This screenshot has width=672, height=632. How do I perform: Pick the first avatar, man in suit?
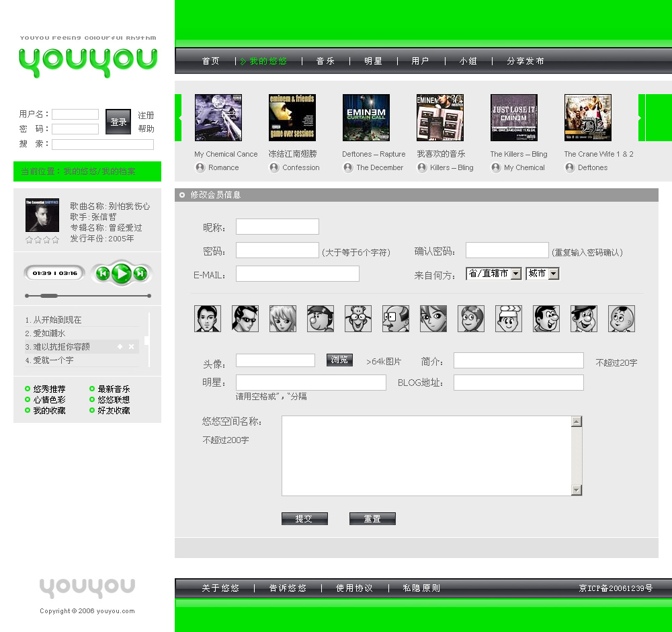pyautogui.click(x=208, y=319)
